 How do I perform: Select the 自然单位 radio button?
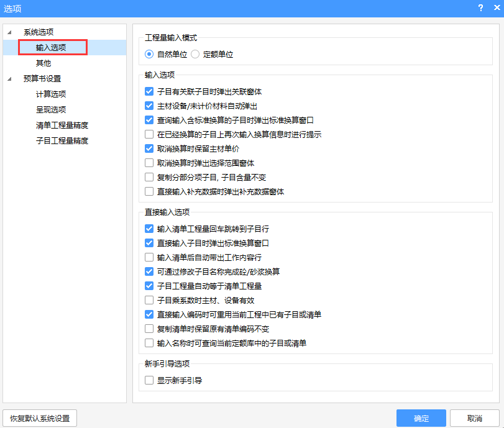coord(149,55)
